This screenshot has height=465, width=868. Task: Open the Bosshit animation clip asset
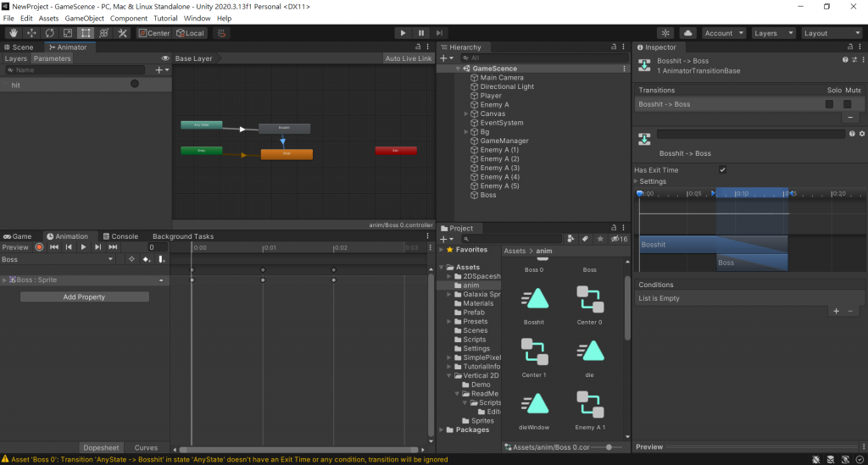click(535, 300)
